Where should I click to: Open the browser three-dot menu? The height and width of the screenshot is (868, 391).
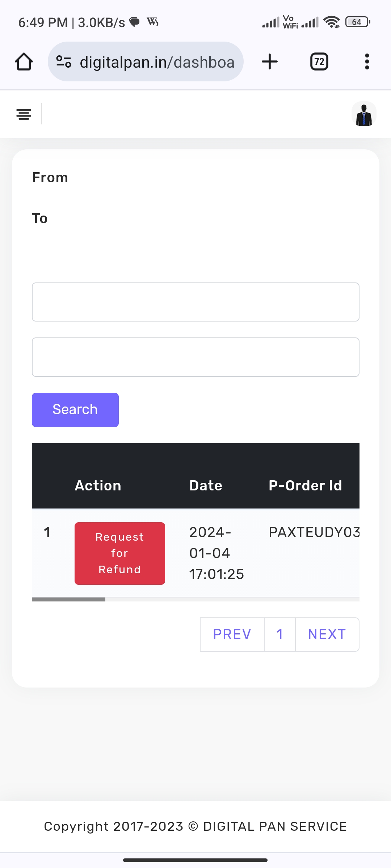367,62
